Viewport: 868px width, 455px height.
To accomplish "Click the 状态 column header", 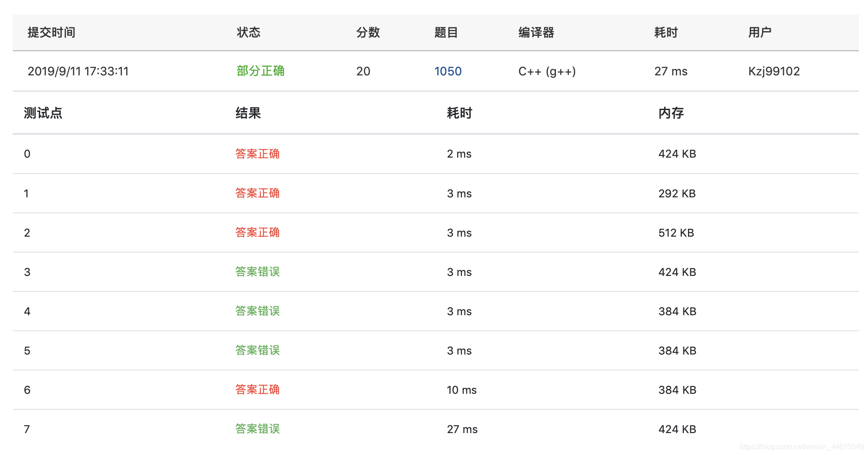I will point(249,32).
